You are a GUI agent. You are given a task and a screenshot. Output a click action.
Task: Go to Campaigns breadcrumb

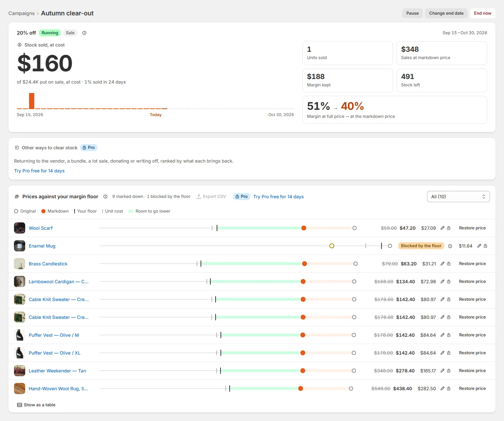tap(21, 13)
